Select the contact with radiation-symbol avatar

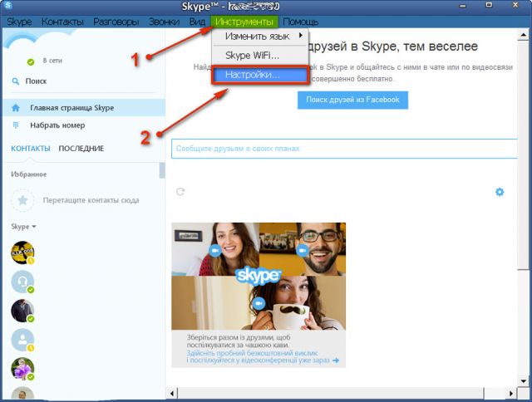click(22, 252)
